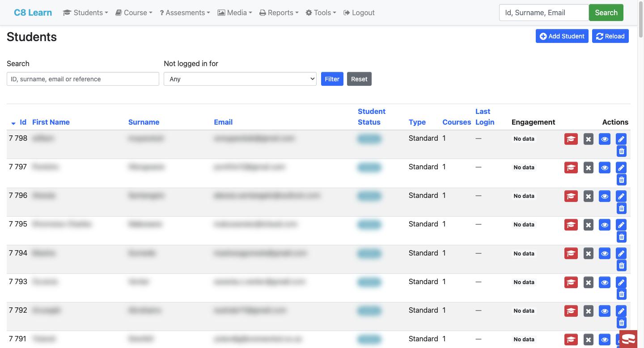Open the Reports dropdown menu
The width and height of the screenshot is (644, 348).
tap(279, 13)
